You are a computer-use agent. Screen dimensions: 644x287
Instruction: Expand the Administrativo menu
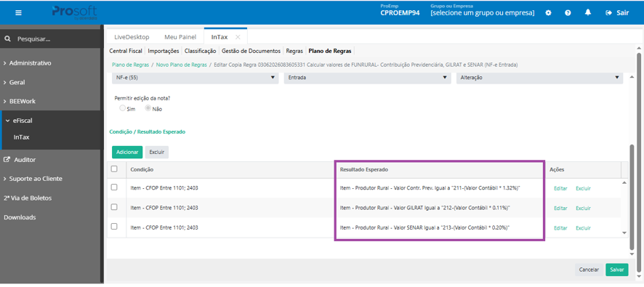coord(27,63)
